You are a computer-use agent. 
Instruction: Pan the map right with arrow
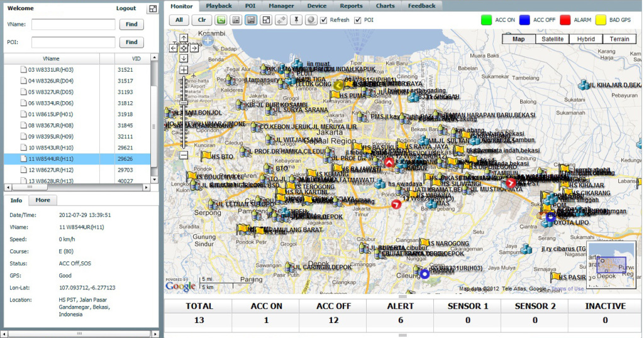[194, 48]
